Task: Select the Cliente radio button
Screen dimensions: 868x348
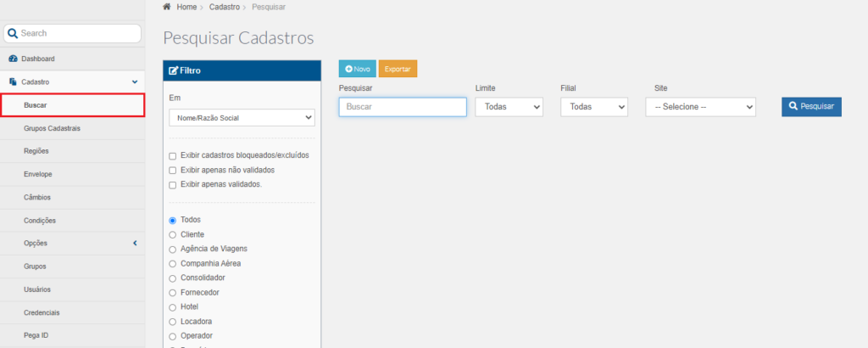Action: [173, 235]
